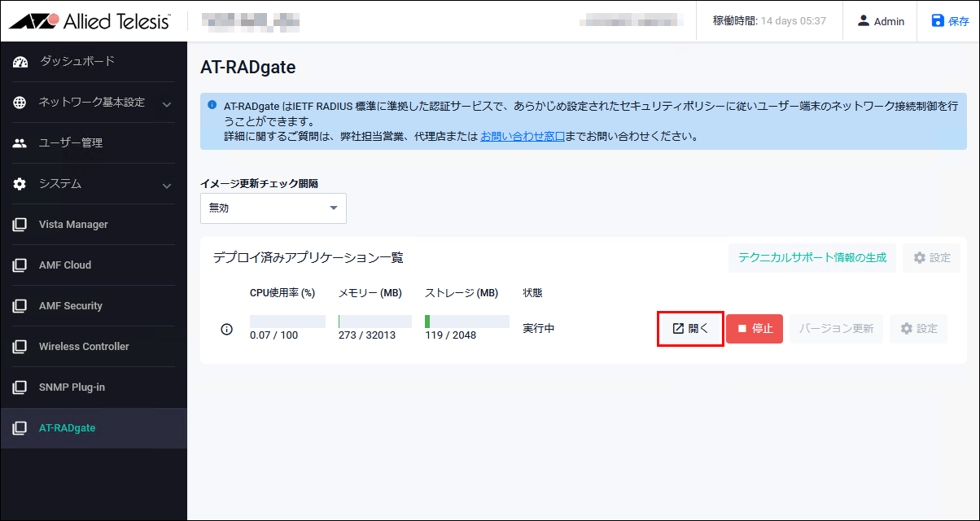Click the 119 / 2048 storage value
The width and height of the screenshot is (980, 521).
point(449,335)
